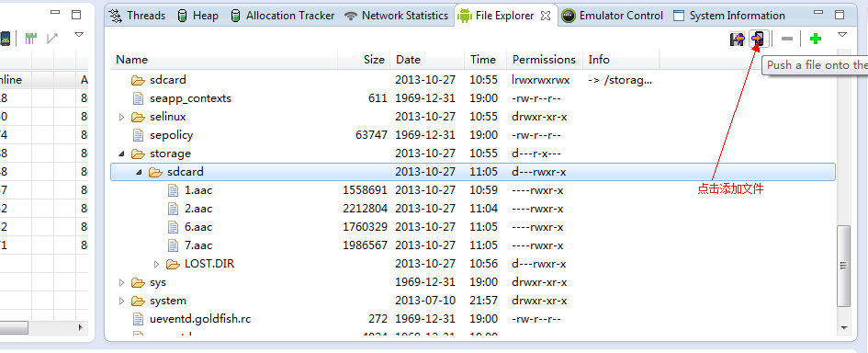The height and width of the screenshot is (353, 868).
Task: Switch to the Heap tab
Action: [197, 16]
